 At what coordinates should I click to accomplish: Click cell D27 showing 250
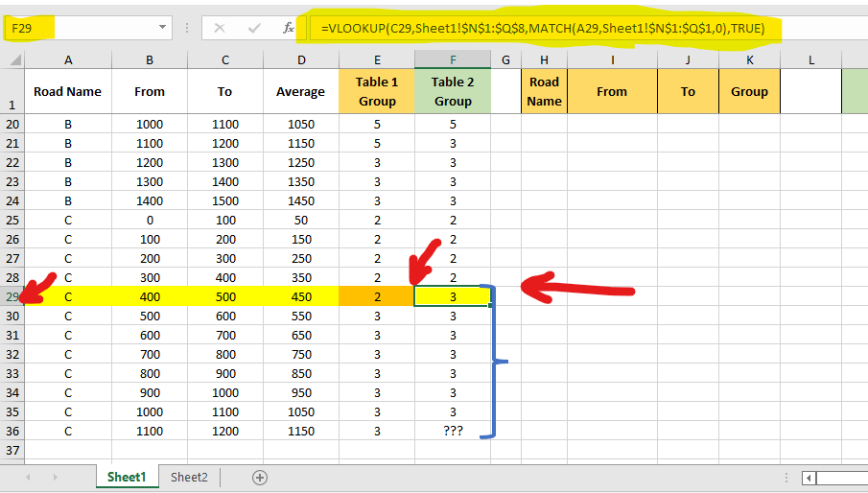tap(301, 258)
